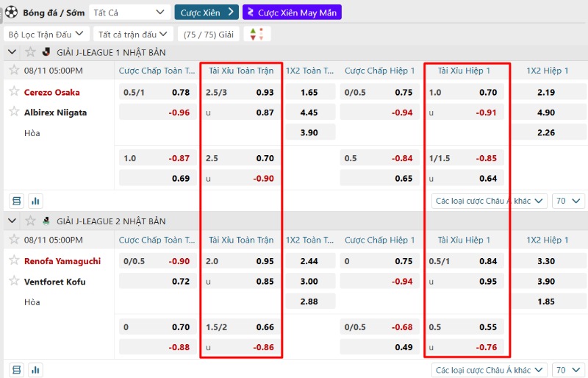Open the Tất Cả dropdown
The height and width of the screenshot is (378, 588).
tap(129, 12)
